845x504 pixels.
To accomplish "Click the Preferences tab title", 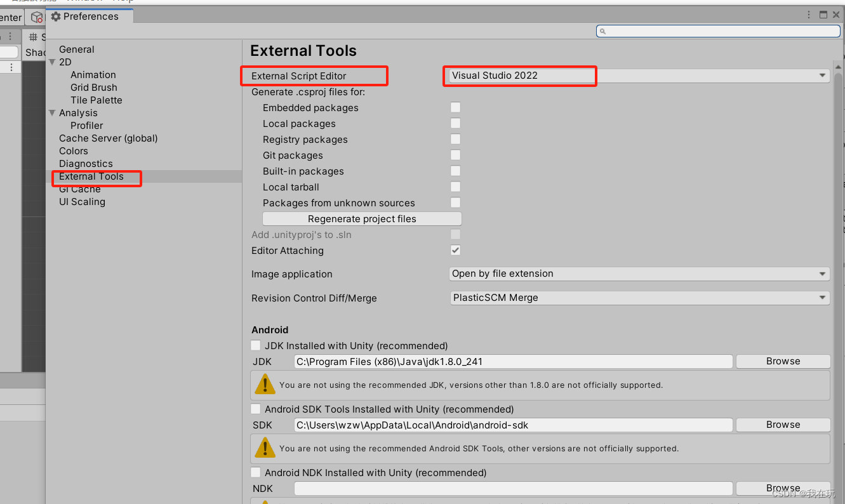I will point(91,17).
